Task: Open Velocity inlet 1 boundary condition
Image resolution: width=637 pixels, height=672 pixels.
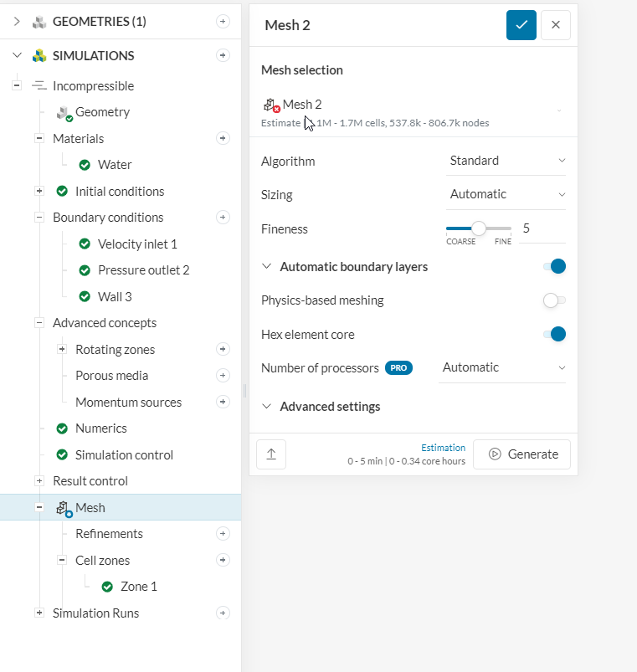Action: click(x=137, y=244)
